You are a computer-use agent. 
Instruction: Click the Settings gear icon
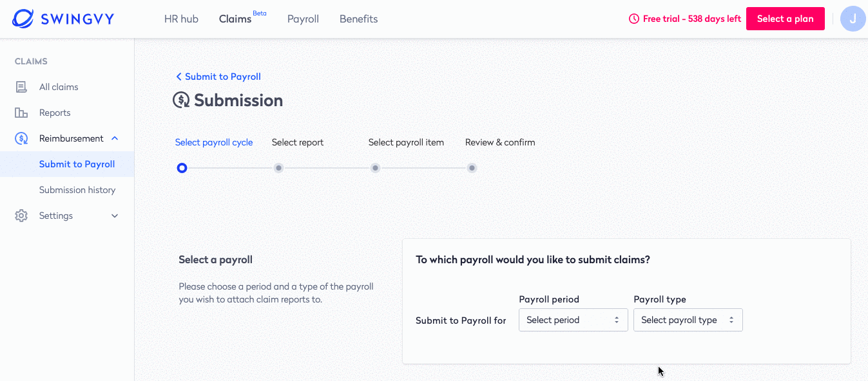pos(21,216)
